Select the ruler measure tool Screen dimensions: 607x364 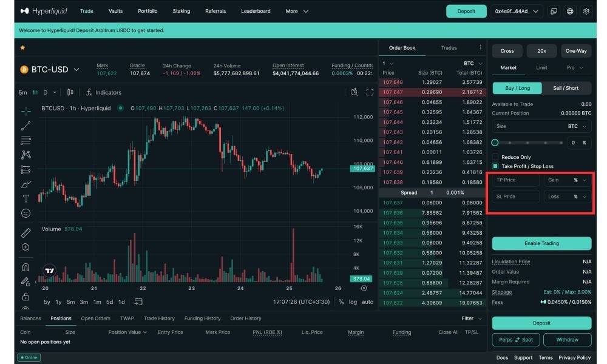pos(26,232)
